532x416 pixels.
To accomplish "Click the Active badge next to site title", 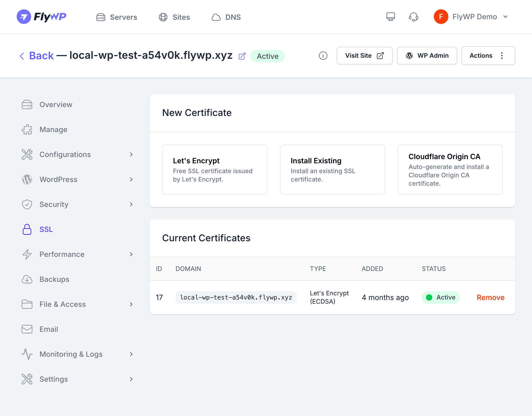I will click(x=268, y=56).
